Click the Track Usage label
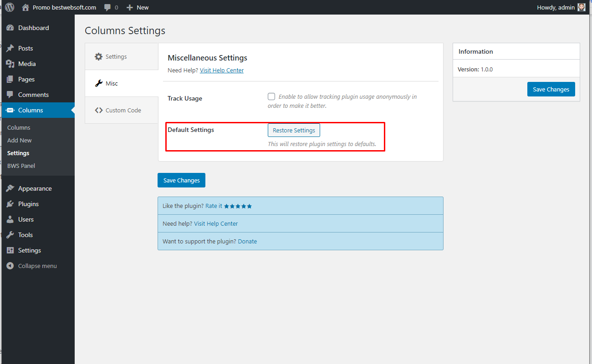This screenshot has height=364, width=592. (185, 98)
